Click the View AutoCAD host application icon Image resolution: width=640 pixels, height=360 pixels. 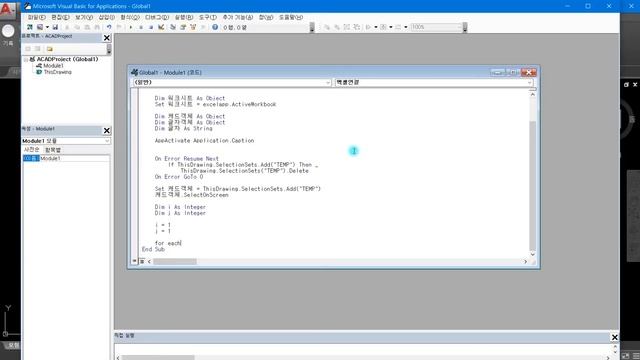pos(29,27)
